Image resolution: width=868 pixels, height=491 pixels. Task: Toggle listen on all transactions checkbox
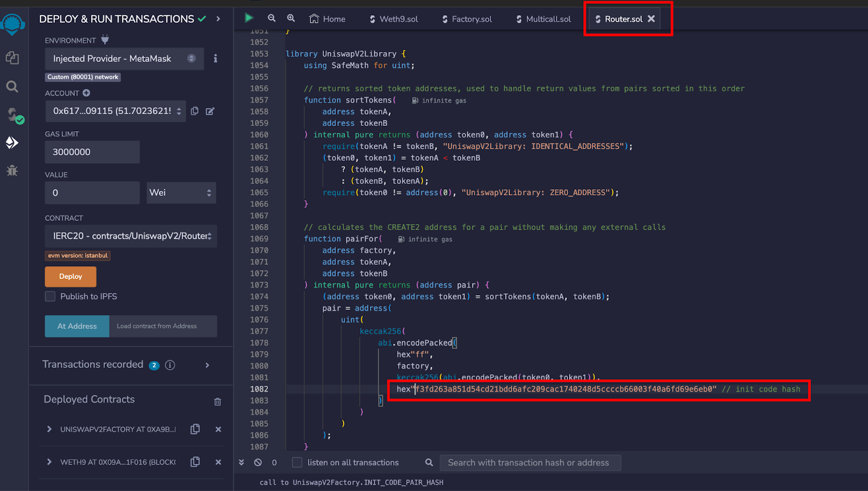297,462
